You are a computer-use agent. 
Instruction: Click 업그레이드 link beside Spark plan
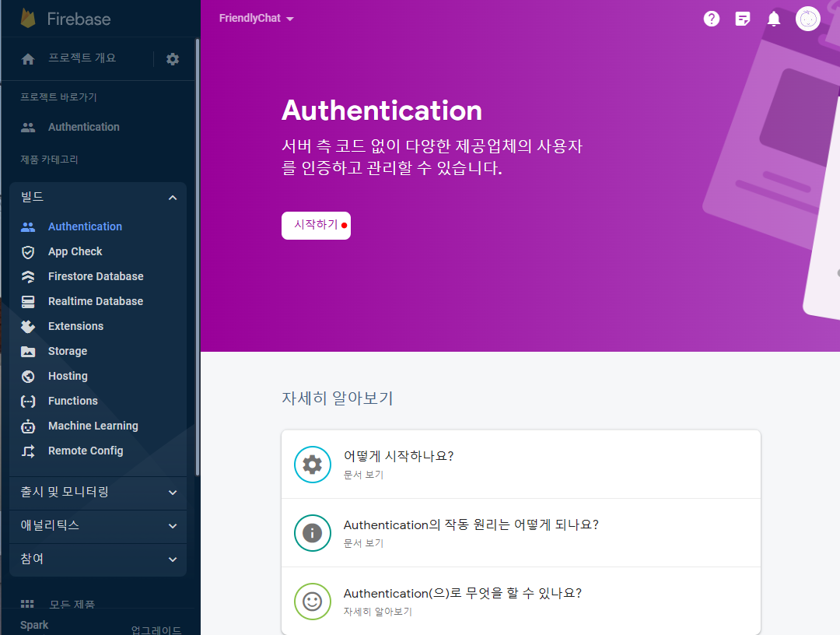(x=156, y=630)
